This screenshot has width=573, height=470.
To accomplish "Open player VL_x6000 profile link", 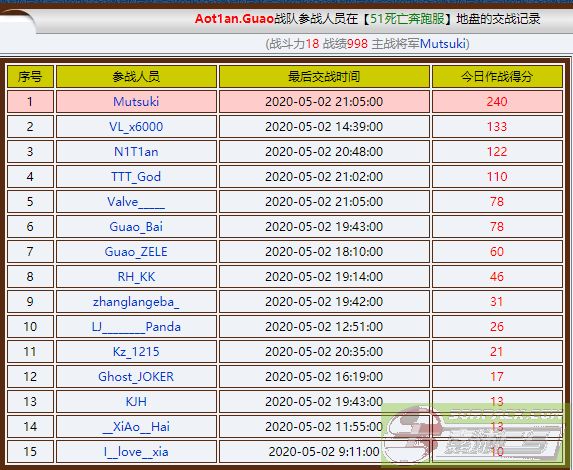I will (x=136, y=127).
